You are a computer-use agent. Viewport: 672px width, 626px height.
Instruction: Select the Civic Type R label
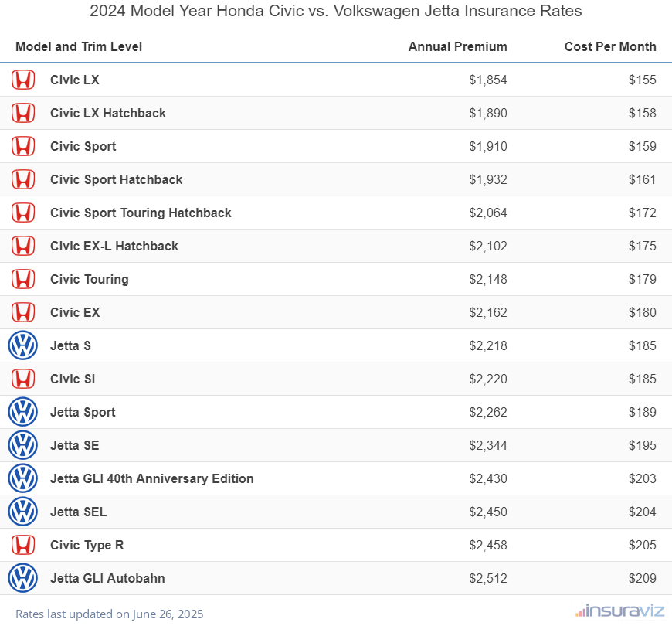87,545
